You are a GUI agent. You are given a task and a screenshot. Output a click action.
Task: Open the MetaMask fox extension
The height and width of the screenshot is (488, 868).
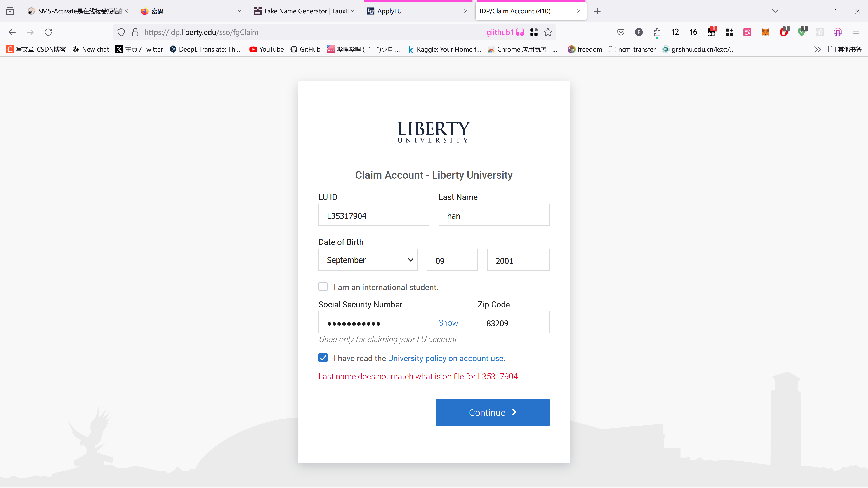tap(766, 32)
